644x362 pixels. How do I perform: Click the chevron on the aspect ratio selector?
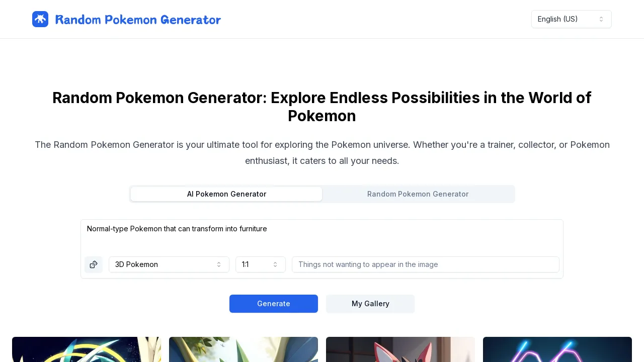pyautogui.click(x=275, y=264)
